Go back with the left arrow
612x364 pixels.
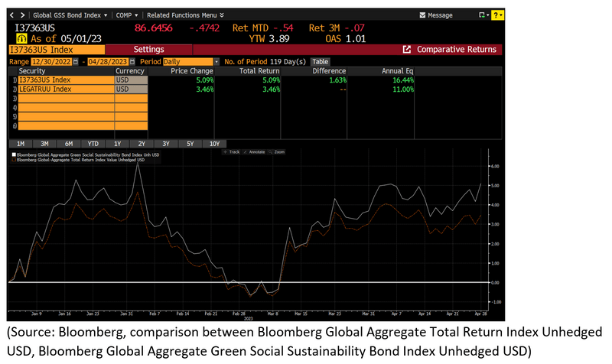pos(11,15)
